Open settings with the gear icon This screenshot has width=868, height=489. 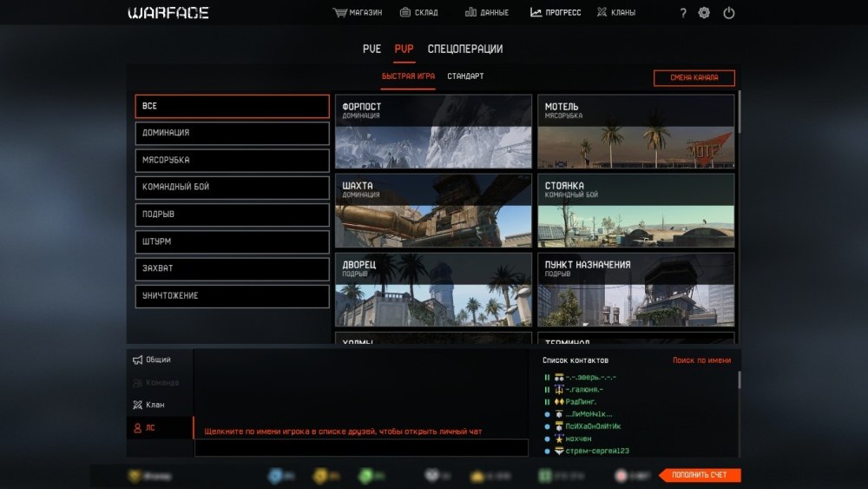[704, 13]
